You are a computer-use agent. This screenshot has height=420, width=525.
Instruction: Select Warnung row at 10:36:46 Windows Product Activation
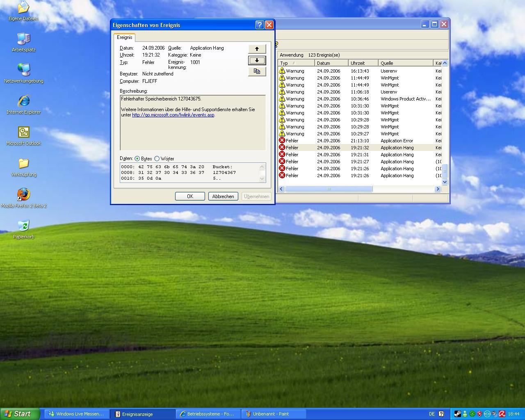(360, 99)
